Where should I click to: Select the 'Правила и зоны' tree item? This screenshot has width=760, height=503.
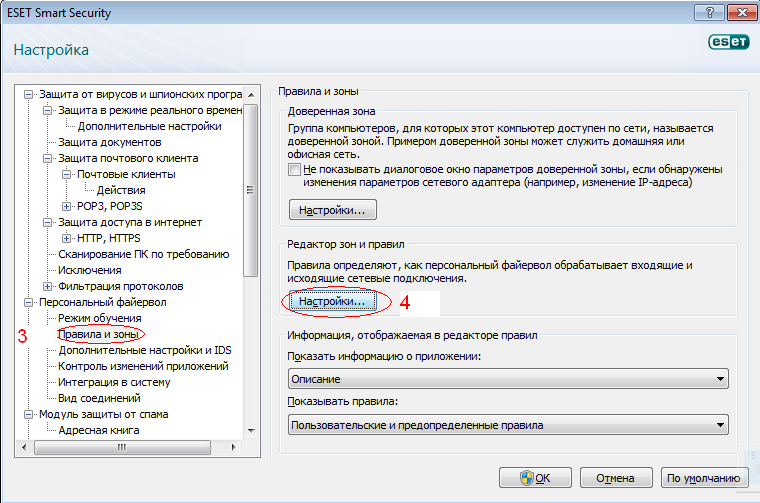[98, 334]
